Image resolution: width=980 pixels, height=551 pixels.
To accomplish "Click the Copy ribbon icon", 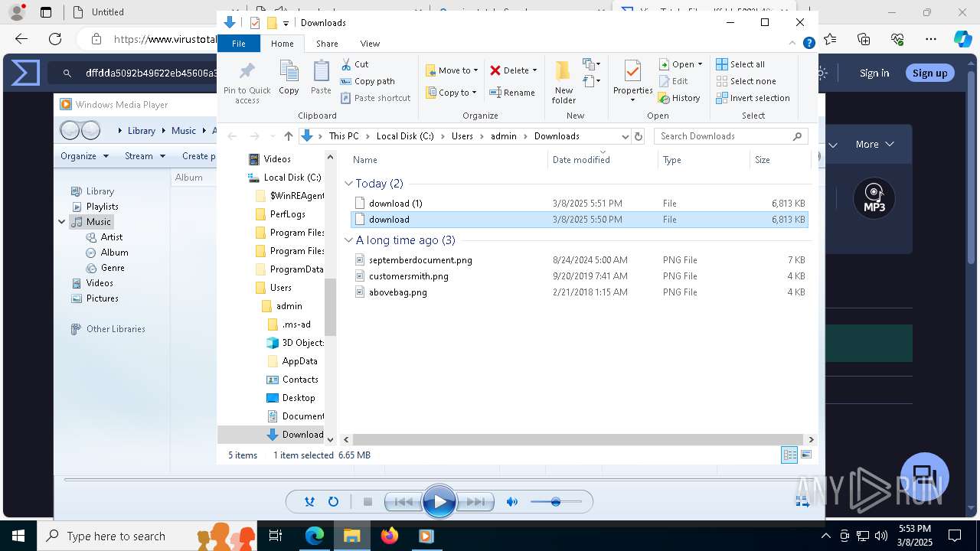I will point(289,77).
